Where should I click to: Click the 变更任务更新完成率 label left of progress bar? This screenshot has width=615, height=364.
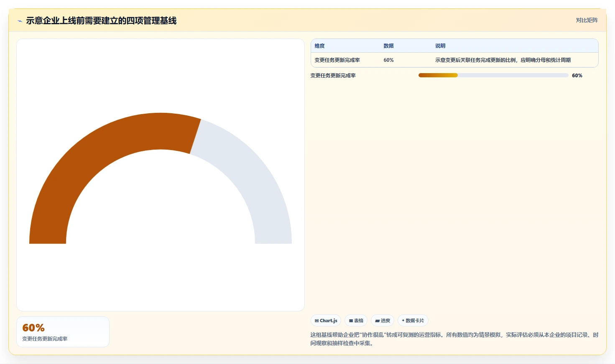coord(333,76)
